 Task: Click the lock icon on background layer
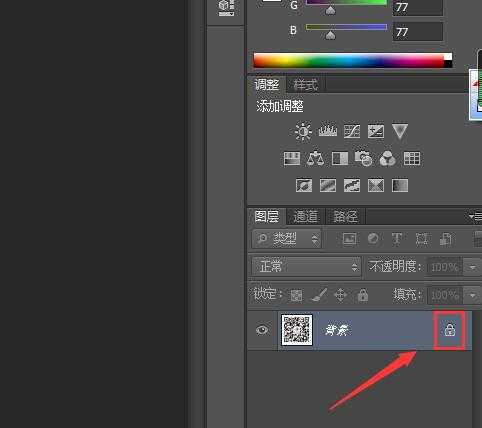[450, 330]
